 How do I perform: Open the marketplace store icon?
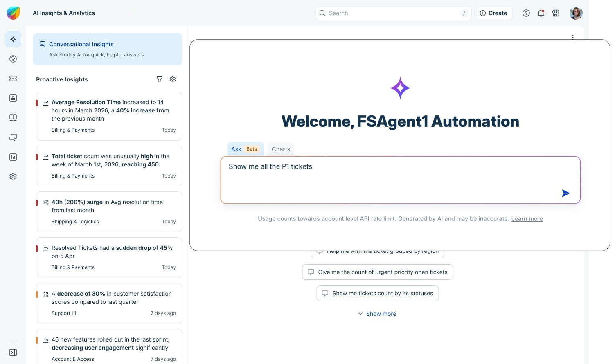tap(556, 13)
